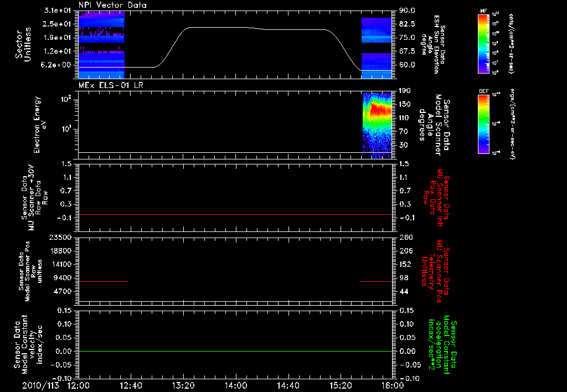
Task: Click the red Scanner Pos segment near 16:00
Action: [x=376, y=281]
